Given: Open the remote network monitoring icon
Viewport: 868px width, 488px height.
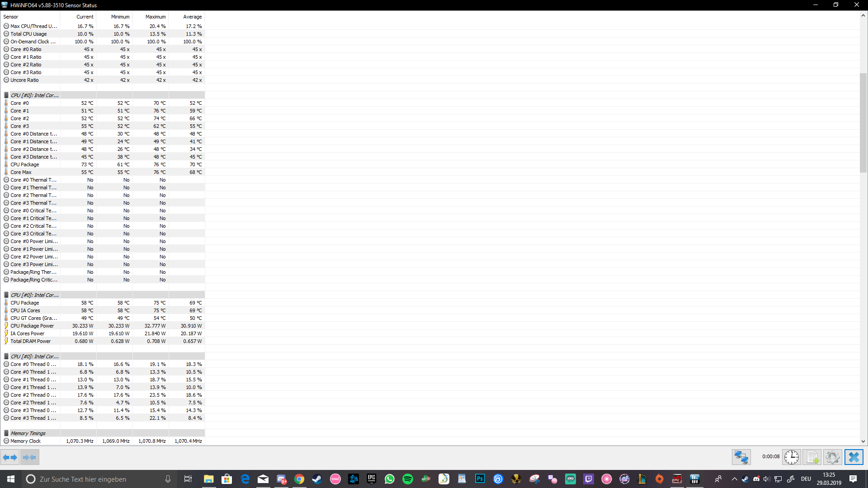Looking at the screenshot, I should (741, 457).
